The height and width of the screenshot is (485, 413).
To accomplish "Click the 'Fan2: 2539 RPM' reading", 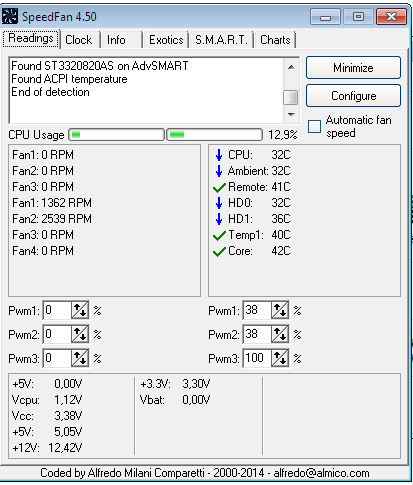I will 52,219.
